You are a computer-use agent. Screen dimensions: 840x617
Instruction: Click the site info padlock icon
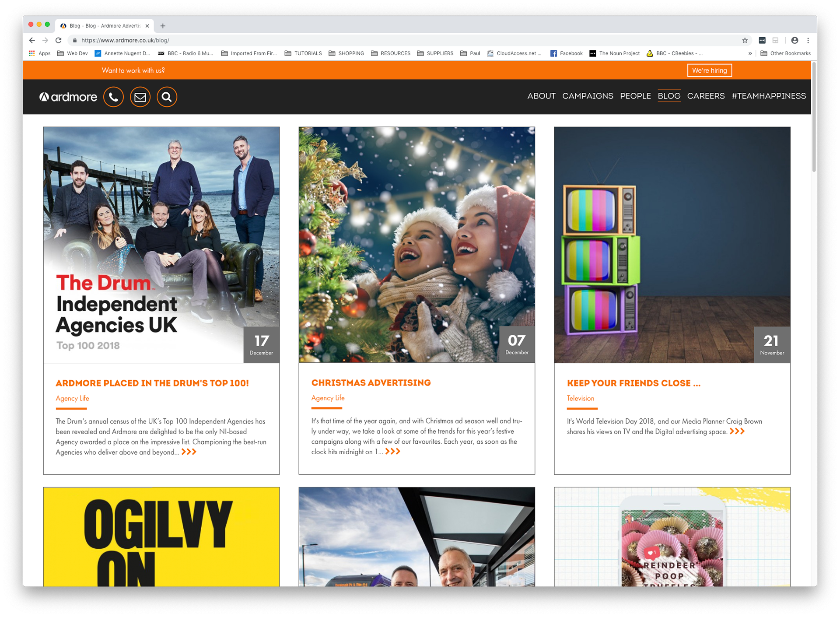(x=75, y=40)
